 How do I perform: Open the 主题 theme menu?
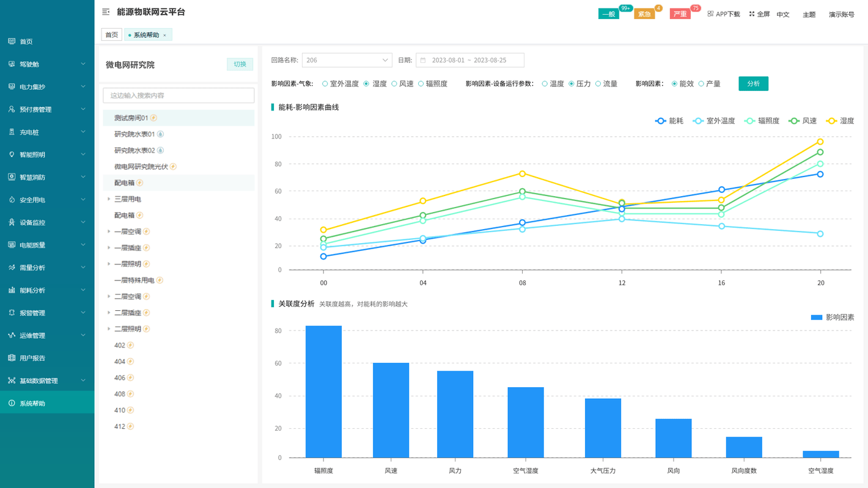tap(809, 14)
